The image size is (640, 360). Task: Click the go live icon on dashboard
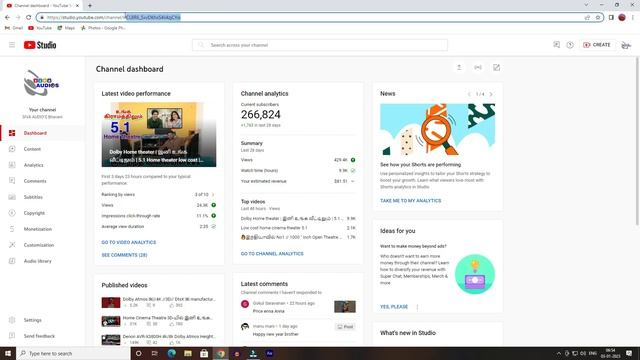click(478, 68)
